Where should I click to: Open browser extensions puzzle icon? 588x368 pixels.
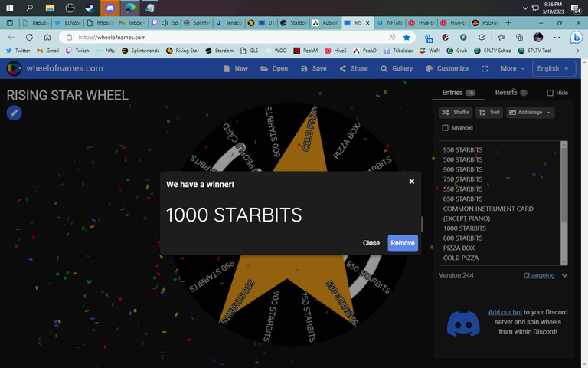point(482,37)
